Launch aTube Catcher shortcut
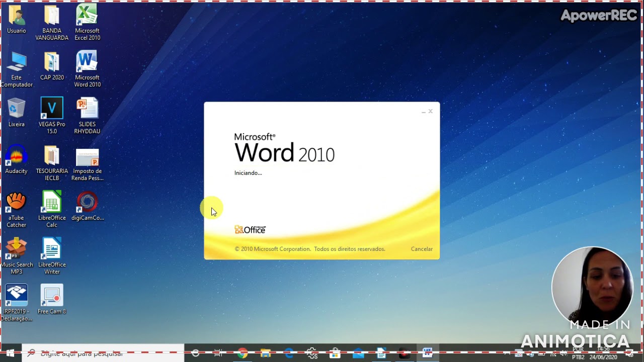Viewport: 644px width, 362px height. [x=17, y=210]
